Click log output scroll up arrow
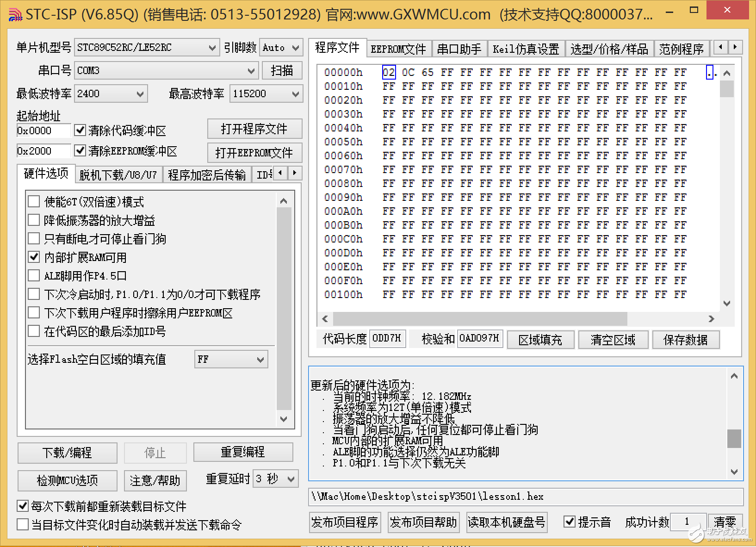The height and width of the screenshot is (547, 756). click(734, 376)
